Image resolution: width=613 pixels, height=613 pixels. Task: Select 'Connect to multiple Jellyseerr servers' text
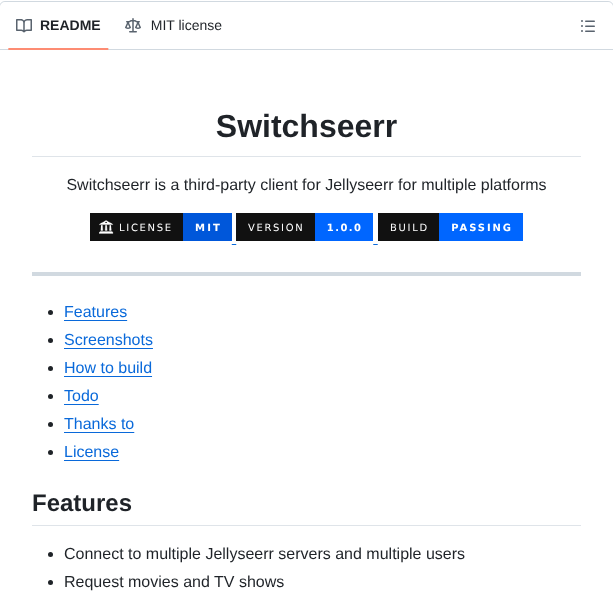[x=197, y=554]
